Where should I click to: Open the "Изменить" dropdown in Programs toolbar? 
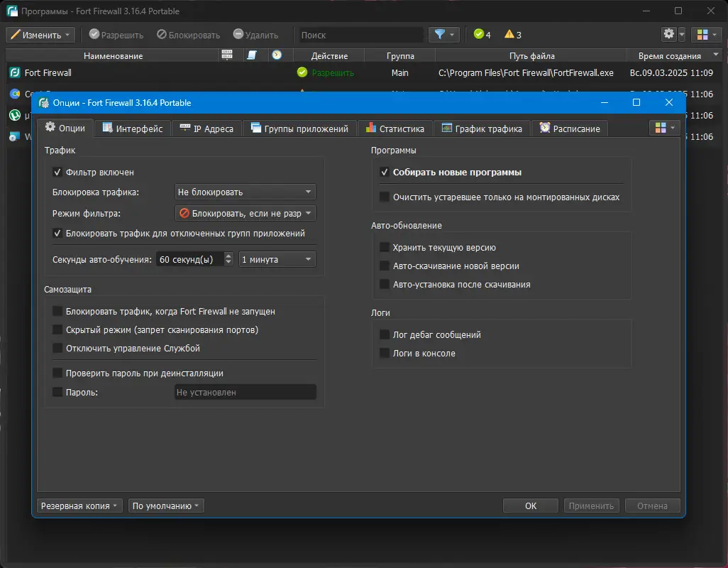pyautogui.click(x=40, y=35)
